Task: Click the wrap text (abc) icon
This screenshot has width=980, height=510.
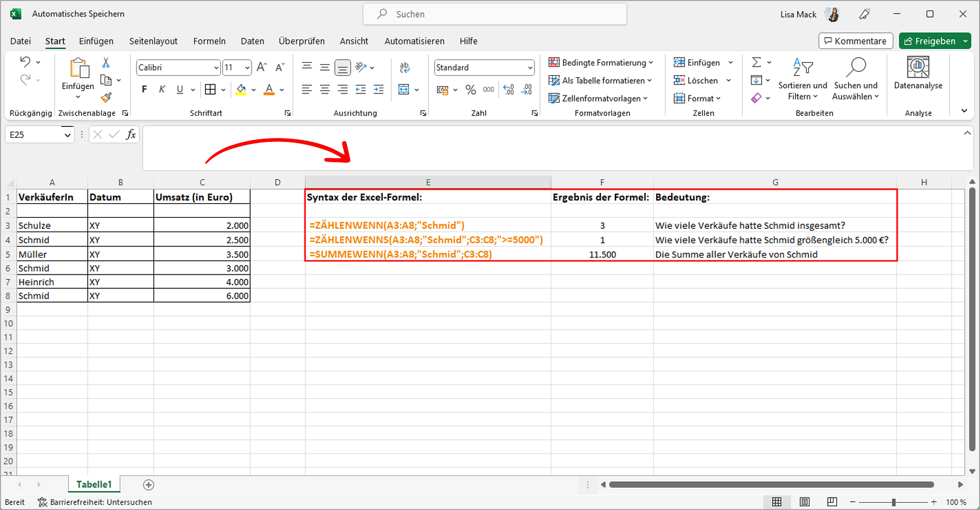Action: click(404, 67)
